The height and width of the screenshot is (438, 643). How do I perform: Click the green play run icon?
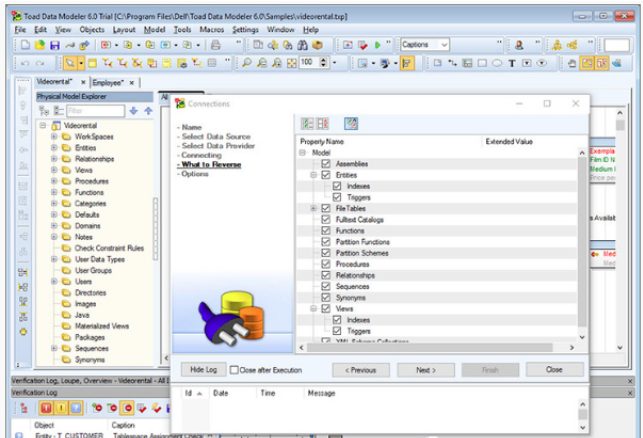point(377,45)
